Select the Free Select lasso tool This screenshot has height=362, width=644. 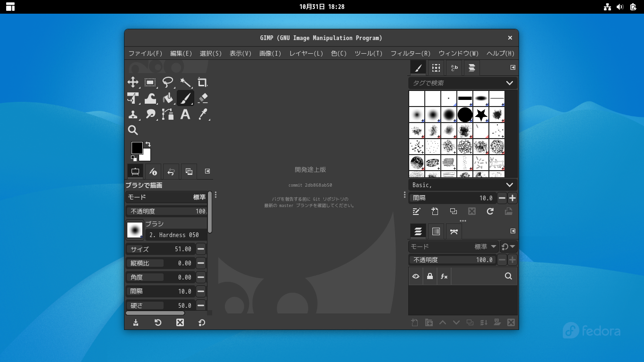[168, 82]
